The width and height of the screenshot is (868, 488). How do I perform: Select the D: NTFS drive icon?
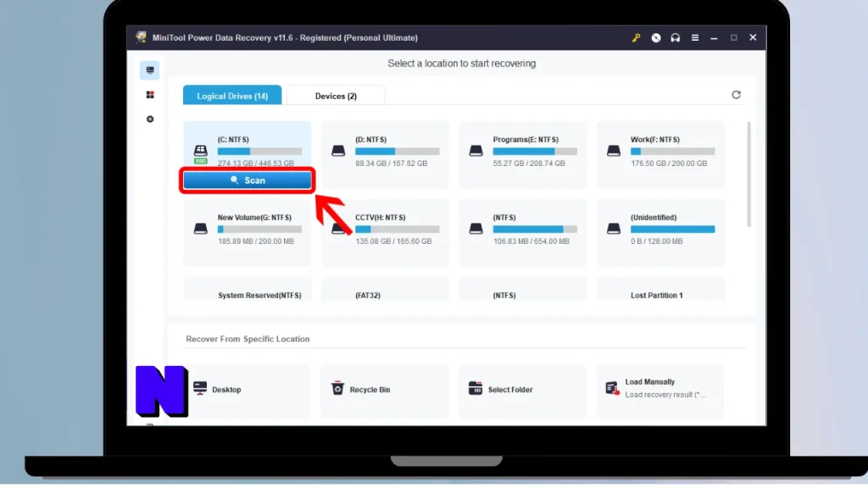pos(338,151)
